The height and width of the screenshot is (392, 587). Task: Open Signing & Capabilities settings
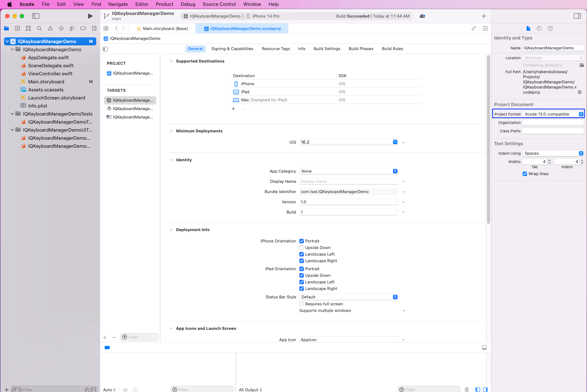232,49
